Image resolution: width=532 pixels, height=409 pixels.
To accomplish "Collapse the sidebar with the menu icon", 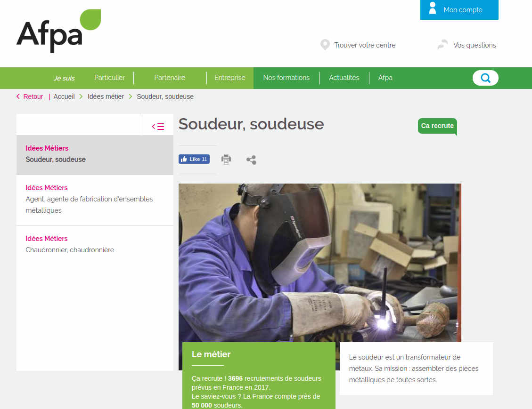I will click(158, 127).
